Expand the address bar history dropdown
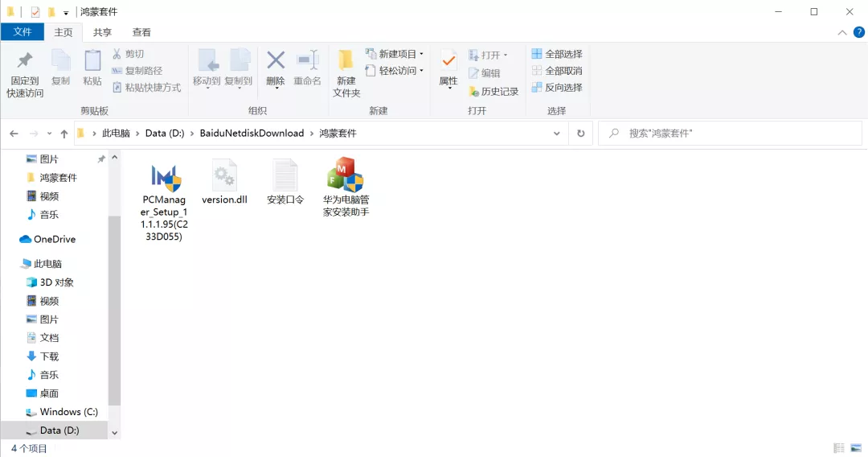 556,134
